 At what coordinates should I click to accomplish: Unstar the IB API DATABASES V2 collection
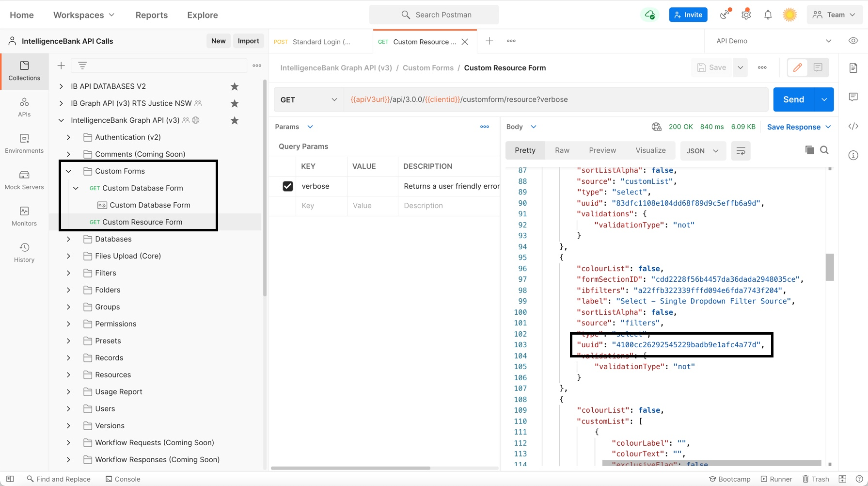235,87
